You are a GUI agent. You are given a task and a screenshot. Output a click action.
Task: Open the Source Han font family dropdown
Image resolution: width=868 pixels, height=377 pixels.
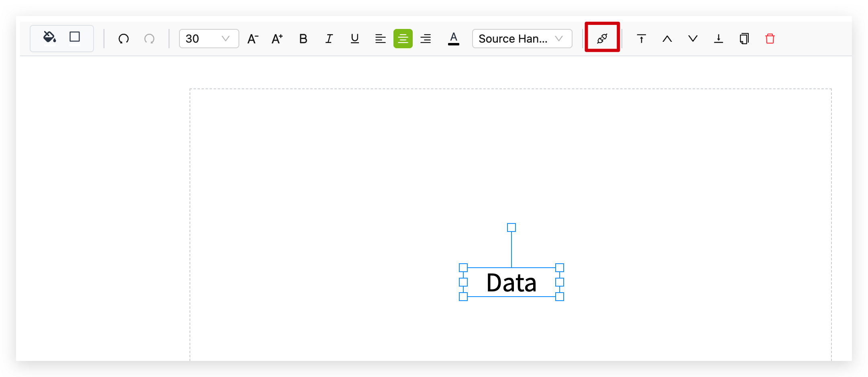click(522, 39)
